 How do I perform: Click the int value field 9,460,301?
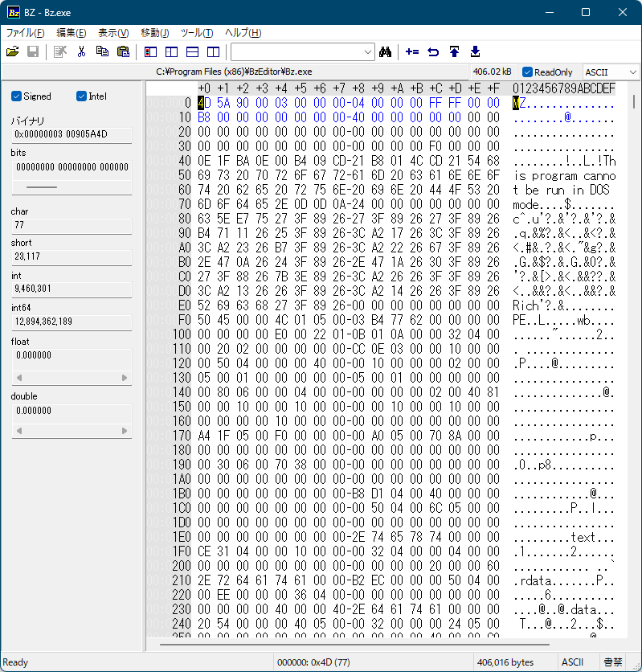pyautogui.click(x=72, y=289)
